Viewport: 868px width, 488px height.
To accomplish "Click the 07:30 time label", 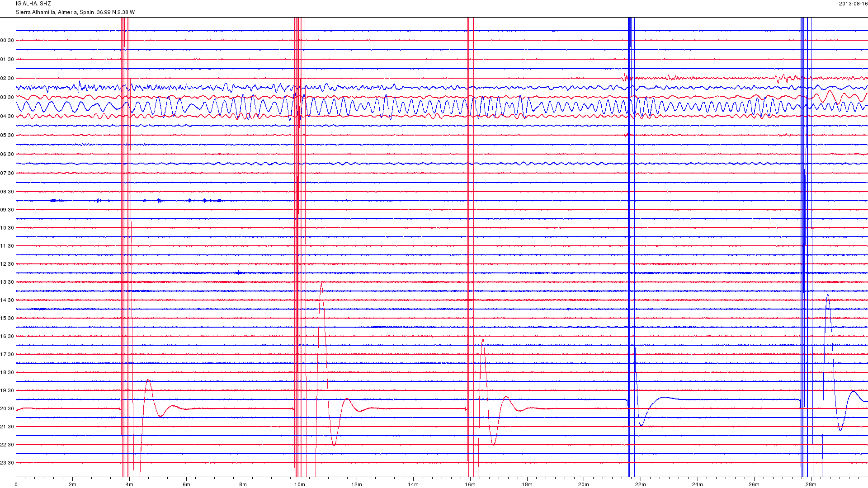I will pyautogui.click(x=7, y=173).
